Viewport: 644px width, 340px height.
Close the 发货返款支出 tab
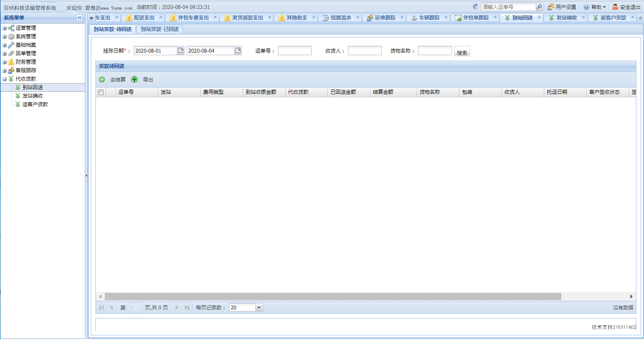point(269,17)
